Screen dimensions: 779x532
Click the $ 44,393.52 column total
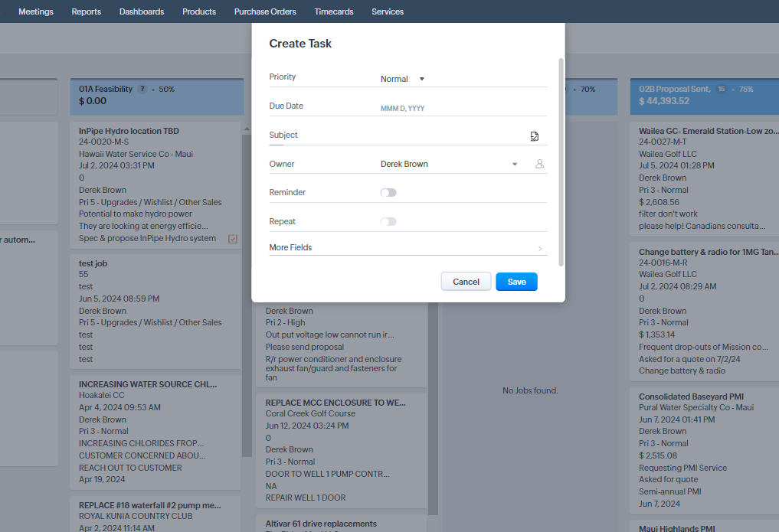click(x=664, y=101)
